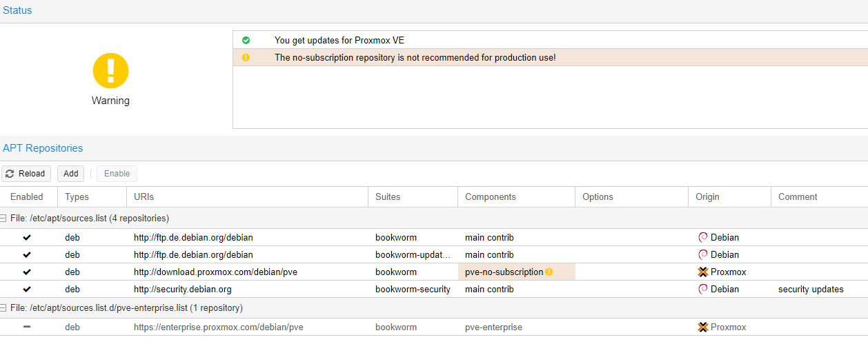868x344 pixels.
Task: Click the warning icon next to pve-no-subscription
Action: click(549, 272)
